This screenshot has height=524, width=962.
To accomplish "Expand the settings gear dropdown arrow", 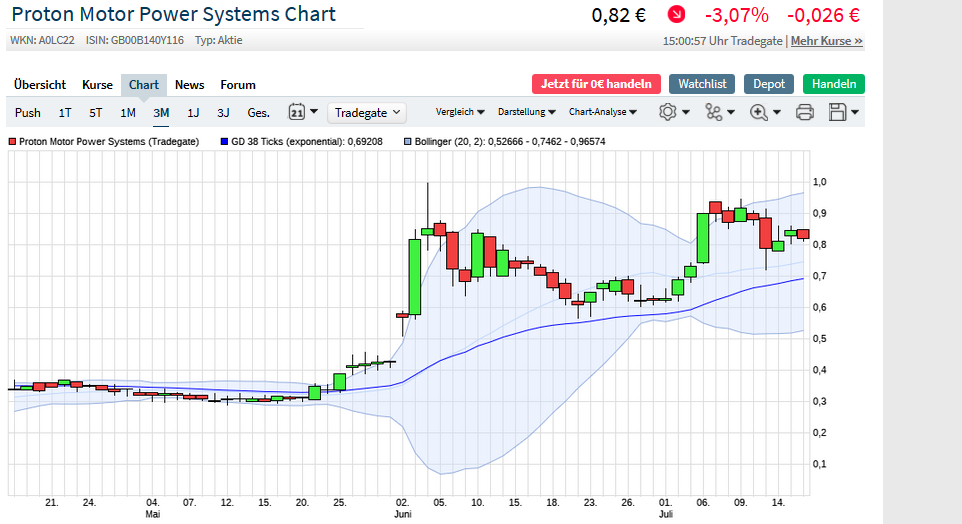I will coord(686,112).
